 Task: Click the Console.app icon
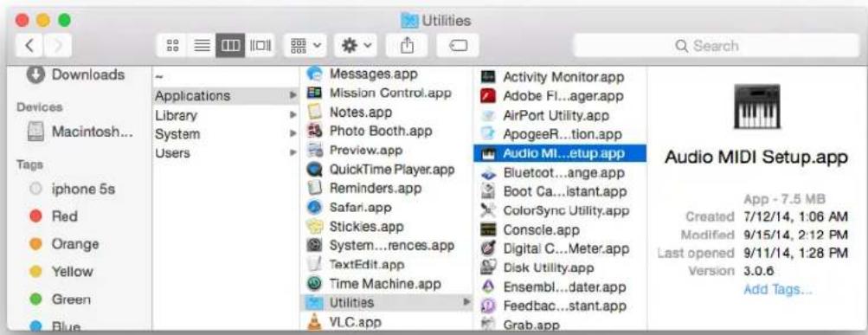tap(488, 229)
